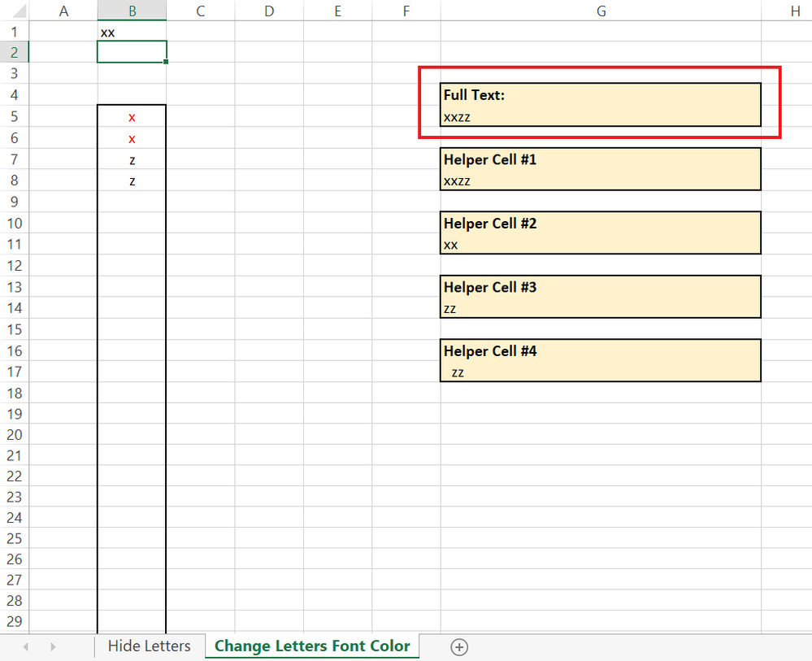Add a new sheet with plus icon
812x661 pixels.
pos(459,647)
